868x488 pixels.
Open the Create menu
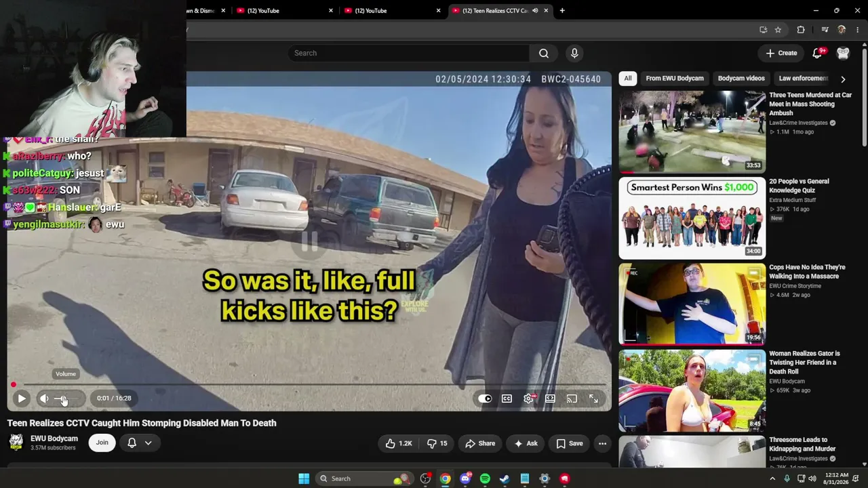[781, 53]
